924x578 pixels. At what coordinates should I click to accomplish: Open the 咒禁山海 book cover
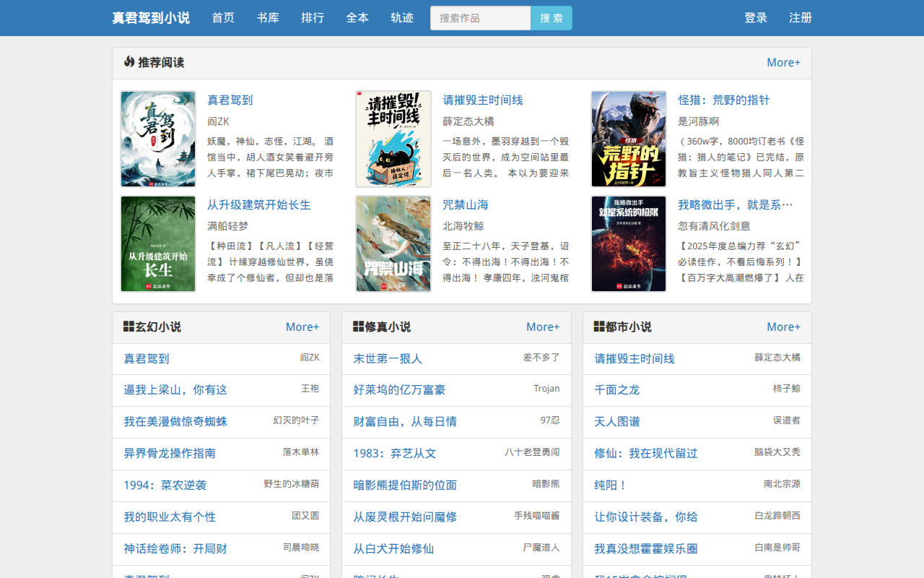pyautogui.click(x=393, y=243)
